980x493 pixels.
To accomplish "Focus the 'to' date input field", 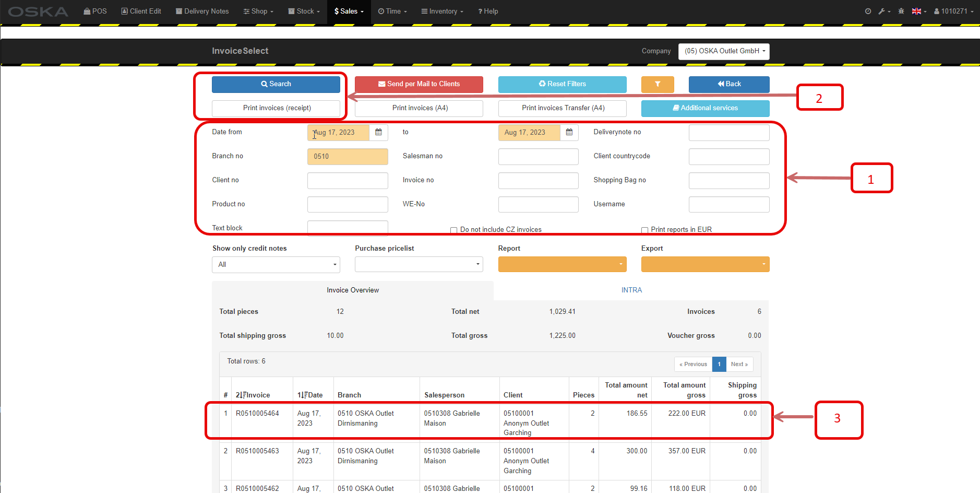I will tap(529, 133).
